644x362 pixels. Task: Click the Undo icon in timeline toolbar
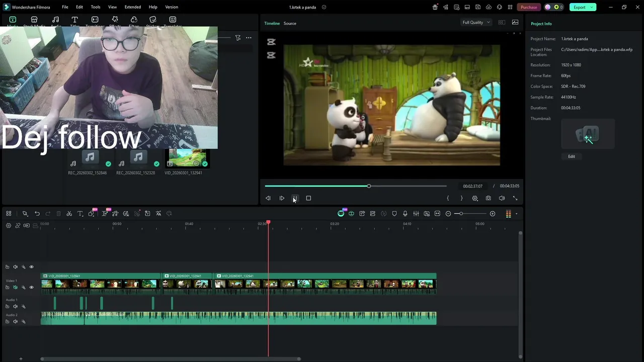coord(37,214)
